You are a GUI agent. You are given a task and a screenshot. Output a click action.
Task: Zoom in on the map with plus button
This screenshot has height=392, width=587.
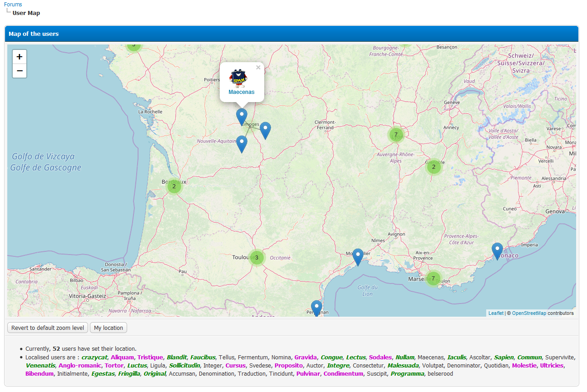click(20, 57)
